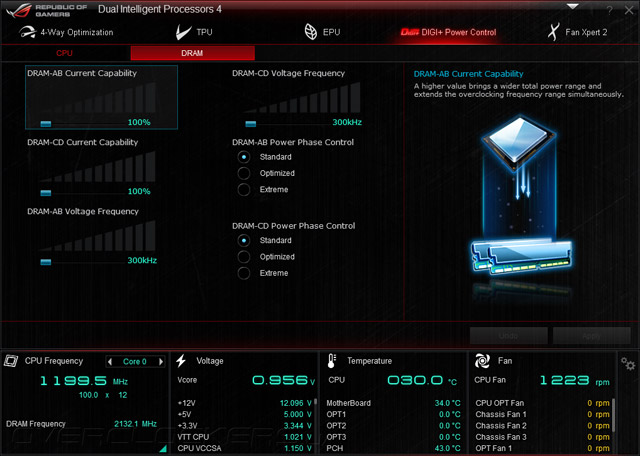Switch to the CPU sub-tab
This screenshot has width=640, height=456.
tap(64, 53)
